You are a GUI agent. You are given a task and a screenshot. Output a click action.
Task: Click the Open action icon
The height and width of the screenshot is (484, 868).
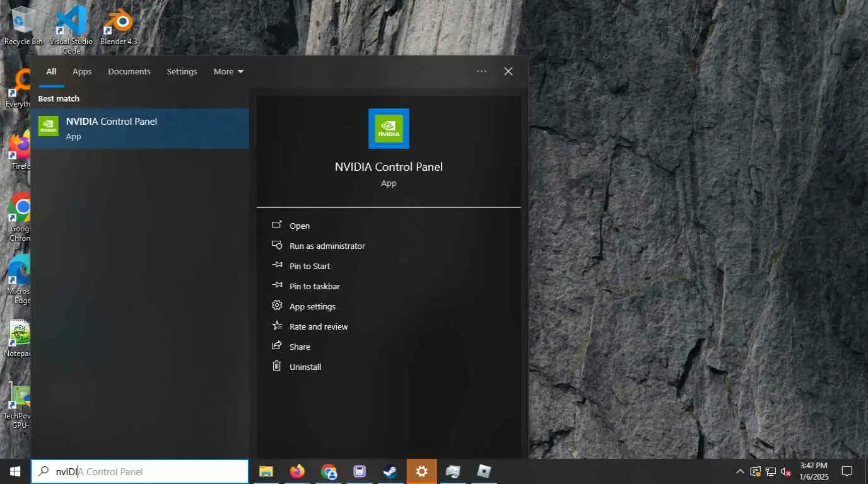(x=276, y=225)
